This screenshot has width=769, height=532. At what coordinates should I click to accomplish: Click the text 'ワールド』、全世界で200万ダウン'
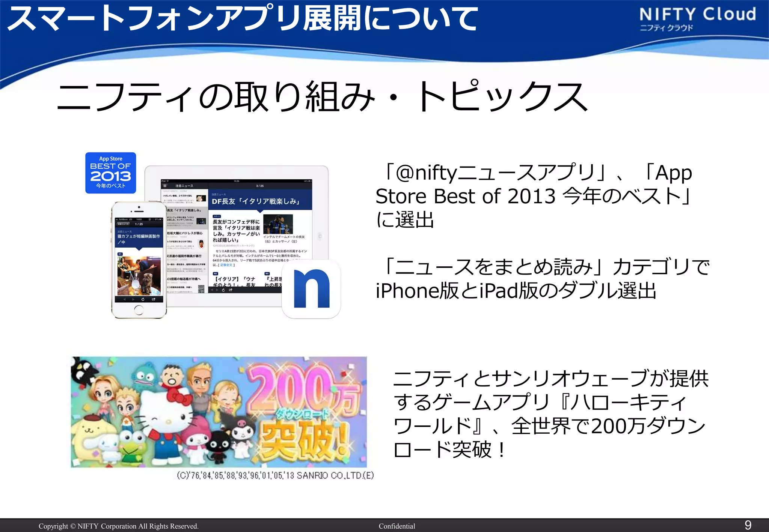click(x=549, y=426)
